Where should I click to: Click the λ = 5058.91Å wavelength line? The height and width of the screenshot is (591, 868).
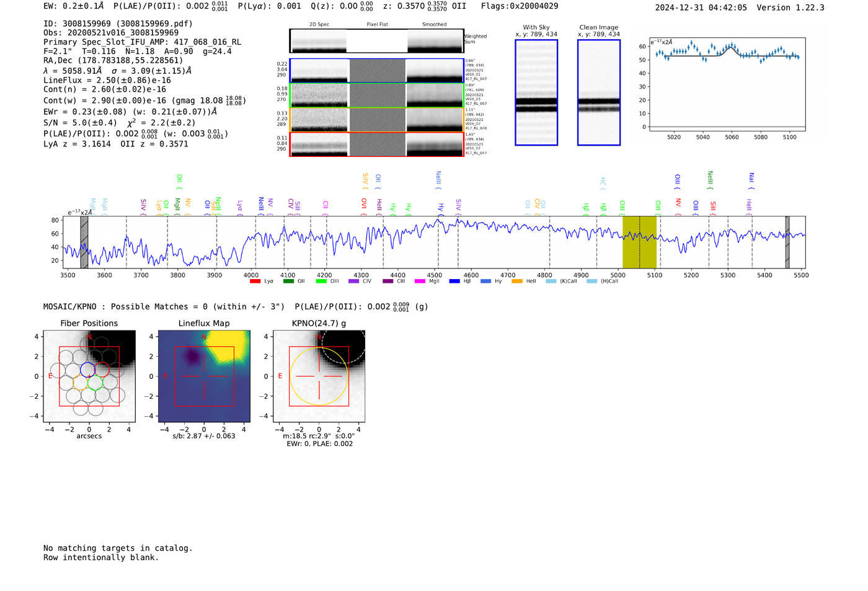[117, 71]
